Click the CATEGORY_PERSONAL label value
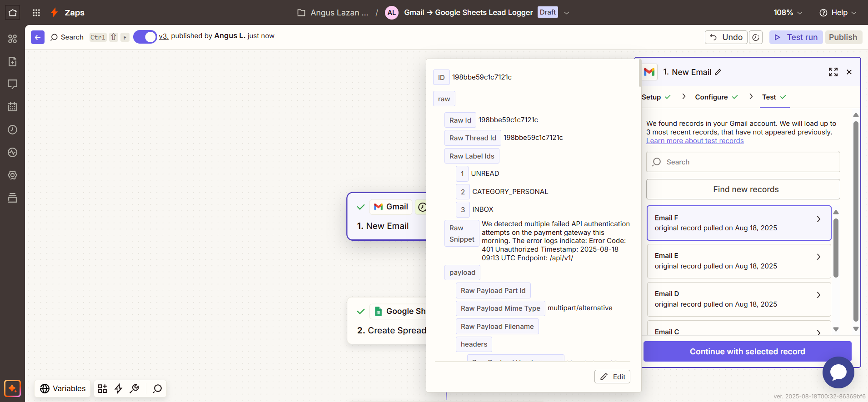Viewport: 868px width, 402px height. [510, 192]
